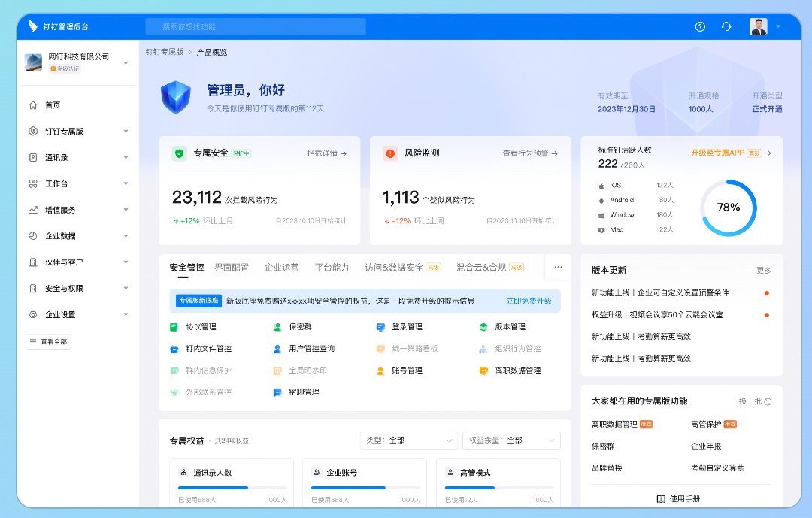
Task: Open 外部联系管控 feature icon
Action: click(x=174, y=392)
